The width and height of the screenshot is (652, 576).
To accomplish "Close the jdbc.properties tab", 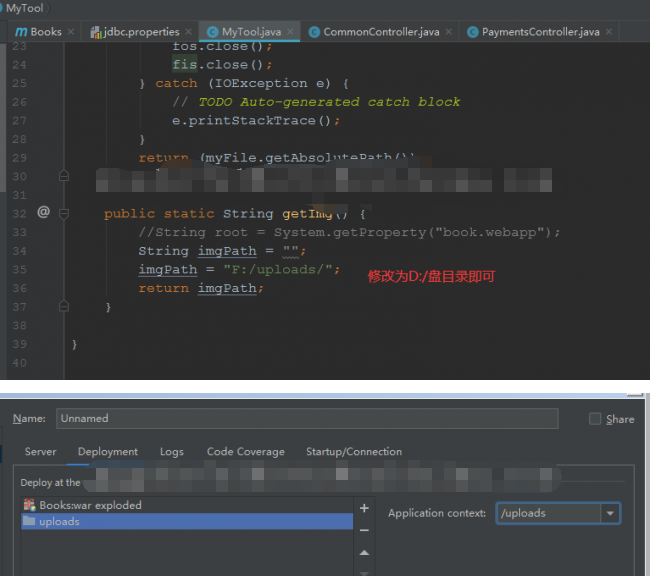I will click(x=188, y=32).
